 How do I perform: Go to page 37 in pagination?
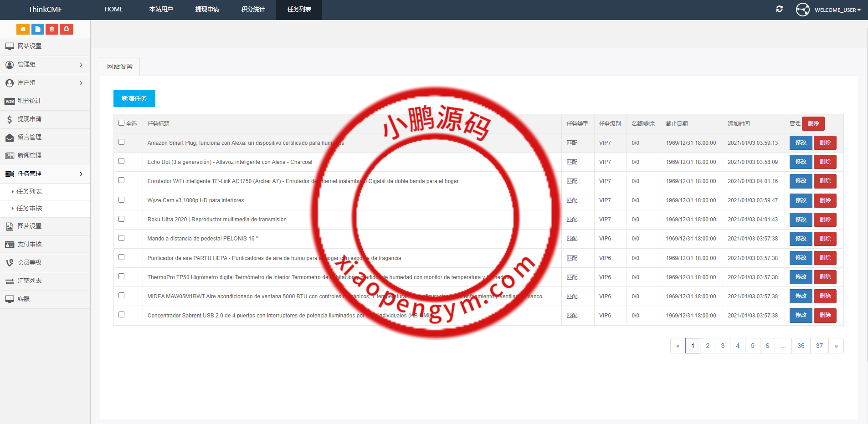pyautogui.click(x=819, y=346)
